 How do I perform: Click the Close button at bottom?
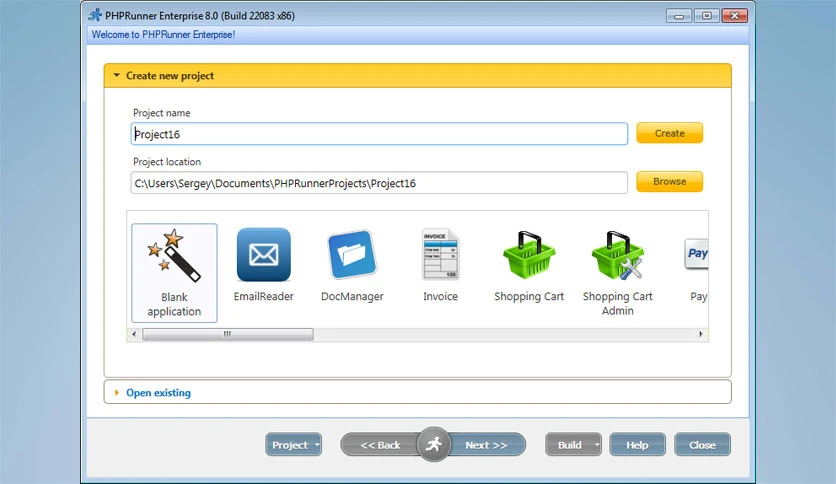tap(702, 445)
